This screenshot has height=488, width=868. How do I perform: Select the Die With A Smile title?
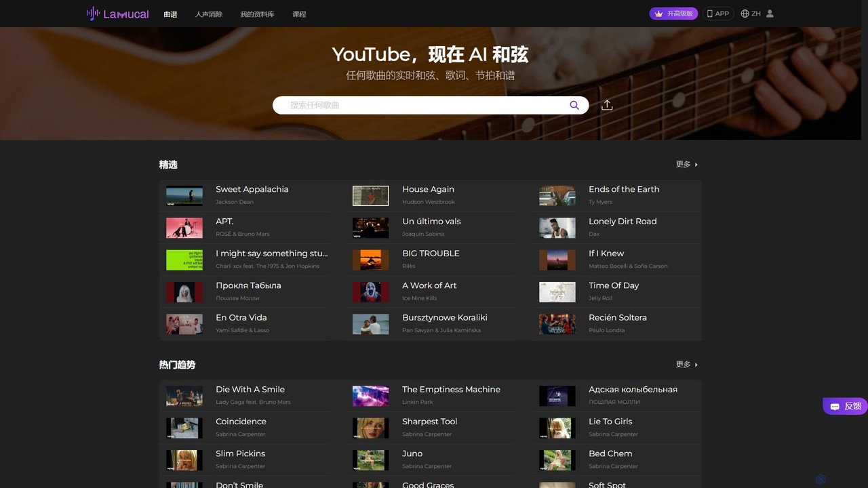pos(250,389)
